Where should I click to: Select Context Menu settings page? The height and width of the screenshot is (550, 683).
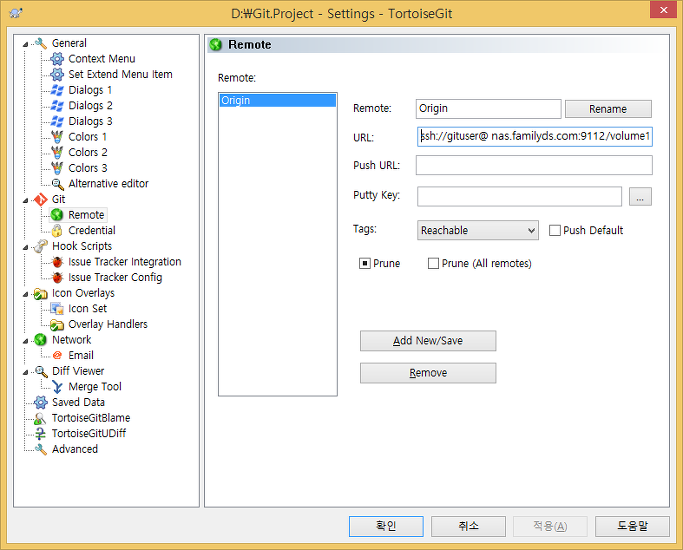click(x=102, y=59)
